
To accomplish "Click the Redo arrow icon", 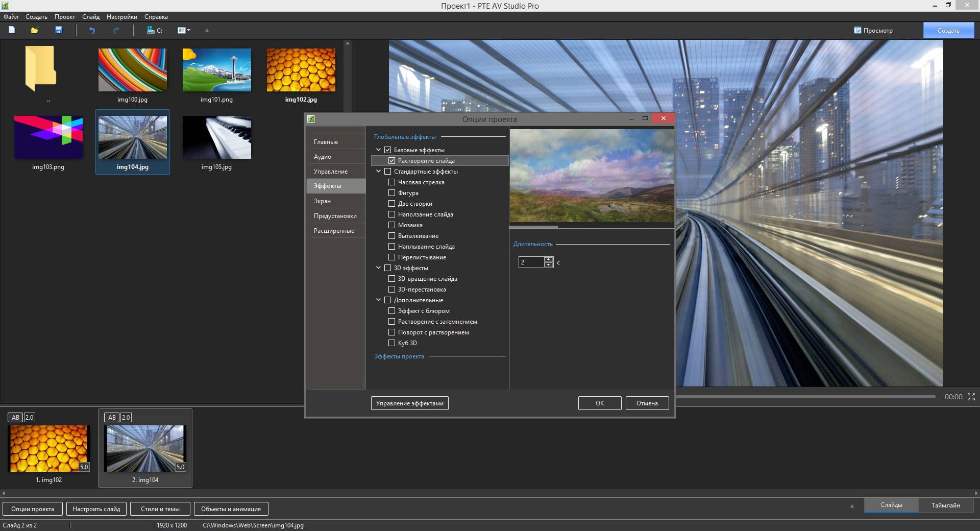I will (116, 30).
